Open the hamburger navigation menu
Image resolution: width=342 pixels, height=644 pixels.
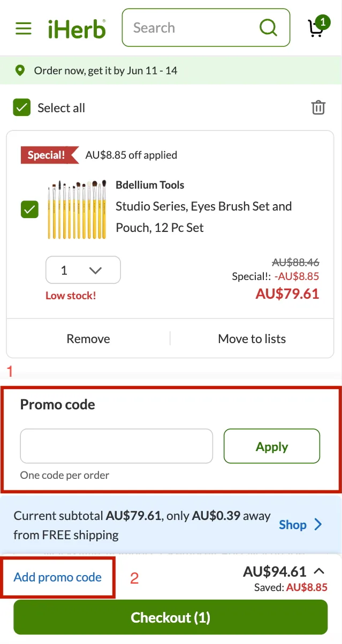[x=24, y=28]
